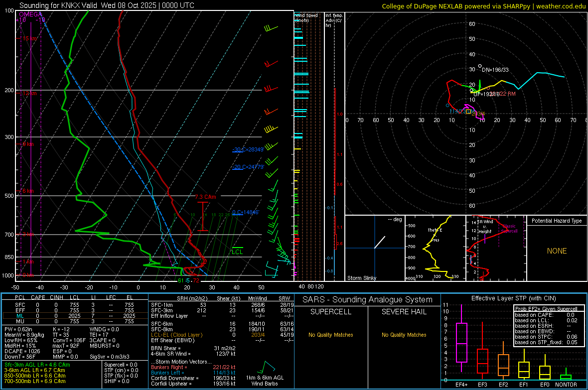This screenshot has width=588, height=390.
Task: Click 'No Quality Matches' under SEVERE HAIL
Action: tap(404, 335)
